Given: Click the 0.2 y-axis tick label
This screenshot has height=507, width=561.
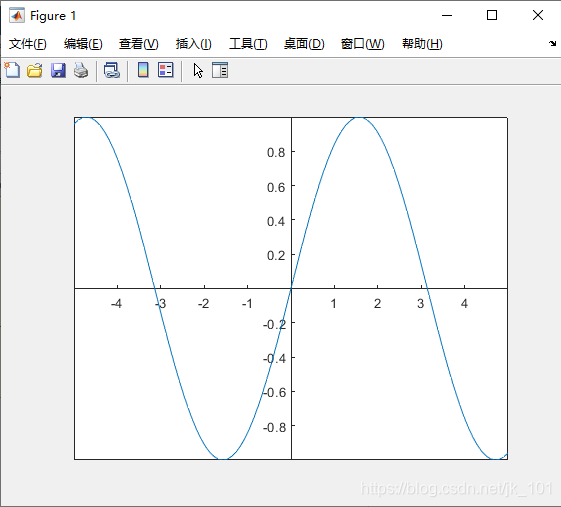Looking at the screenshot, I should [x=276, y=255].
